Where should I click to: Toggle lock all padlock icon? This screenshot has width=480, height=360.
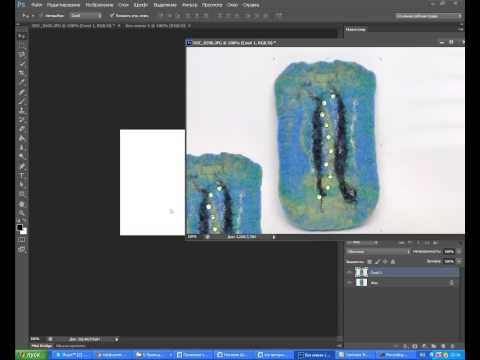[393, 262]
